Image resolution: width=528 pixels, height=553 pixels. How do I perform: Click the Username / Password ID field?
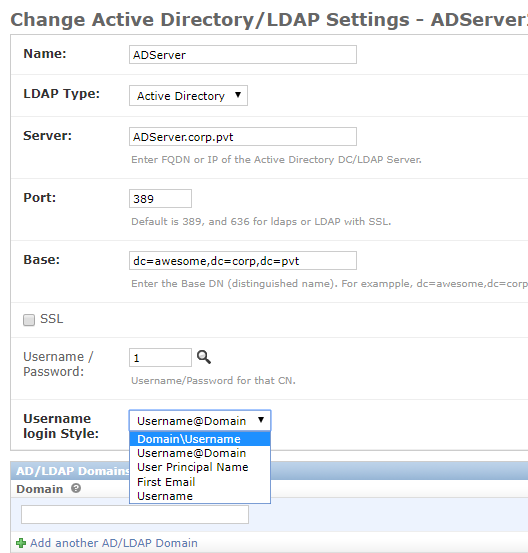[x=160, y=358]
